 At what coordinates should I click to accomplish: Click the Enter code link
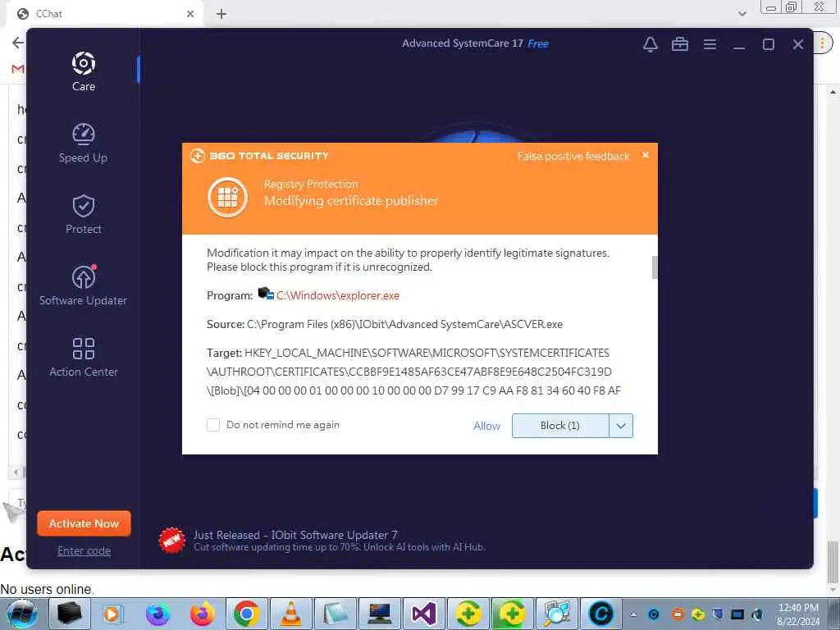point(84,550)
